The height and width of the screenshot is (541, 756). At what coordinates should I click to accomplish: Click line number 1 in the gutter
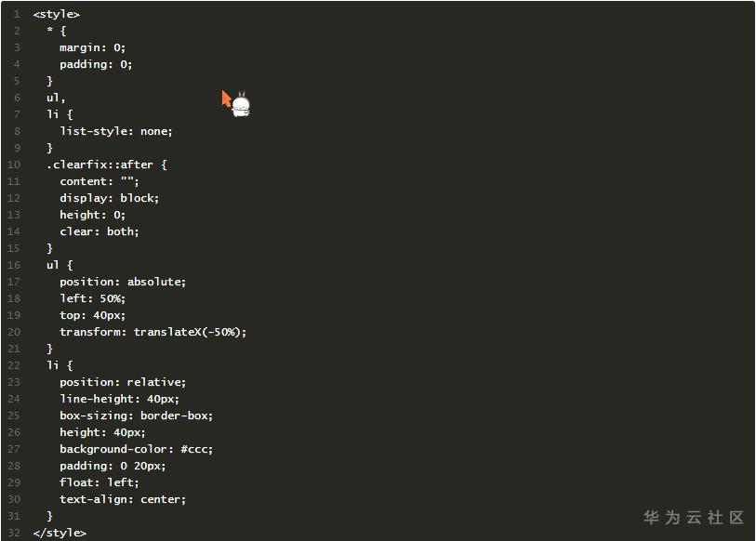[16, 14]
